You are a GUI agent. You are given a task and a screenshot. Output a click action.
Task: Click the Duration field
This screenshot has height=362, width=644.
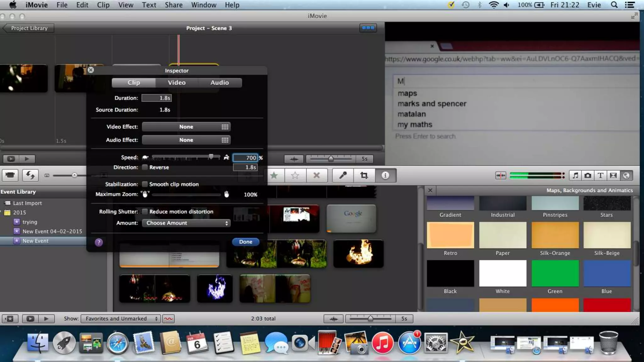click(157, 98)
